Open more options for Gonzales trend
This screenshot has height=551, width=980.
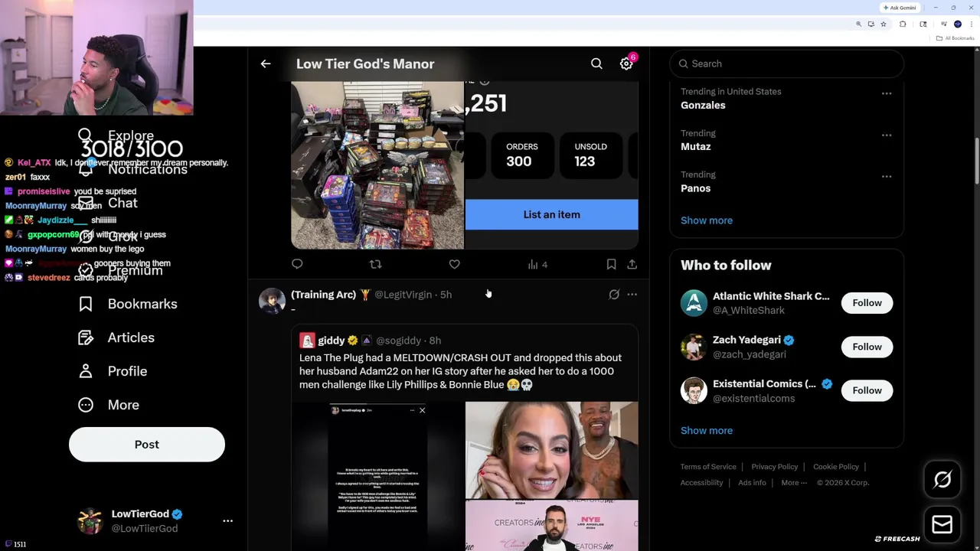pyautogui.click(x=887, y=93)
